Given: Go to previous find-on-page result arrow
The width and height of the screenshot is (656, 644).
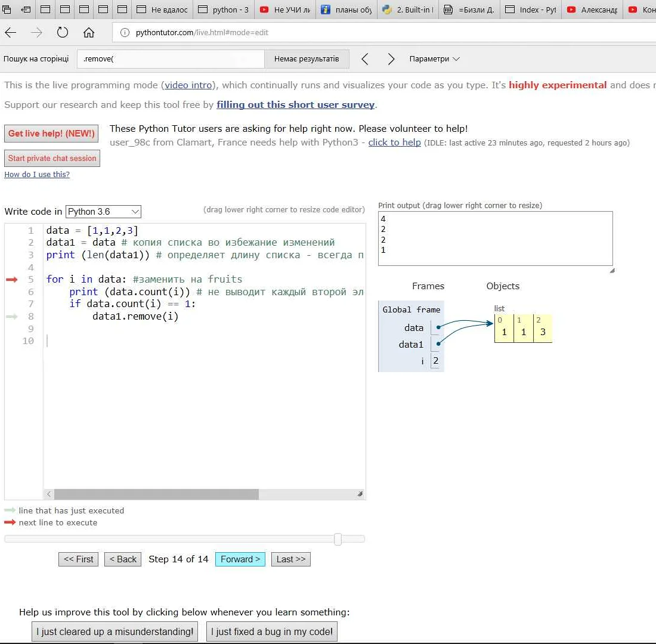Looking at the screenshot, I should click(365, 59).
